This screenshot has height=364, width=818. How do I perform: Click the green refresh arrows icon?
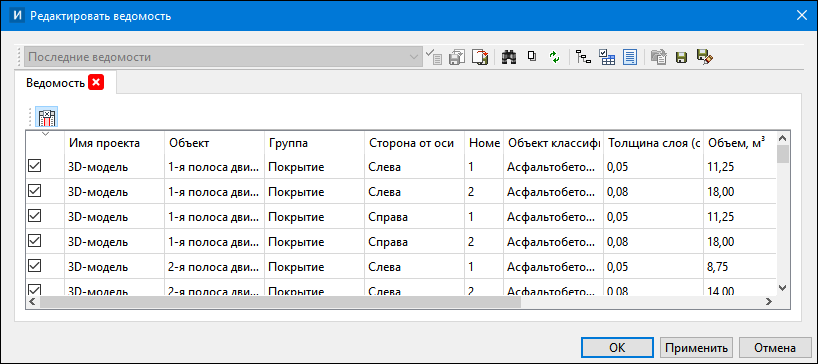click(x=554, y=57)
